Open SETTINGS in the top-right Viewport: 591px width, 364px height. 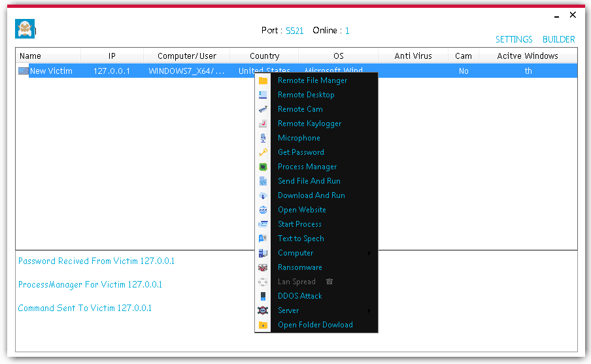click(514, 39)
